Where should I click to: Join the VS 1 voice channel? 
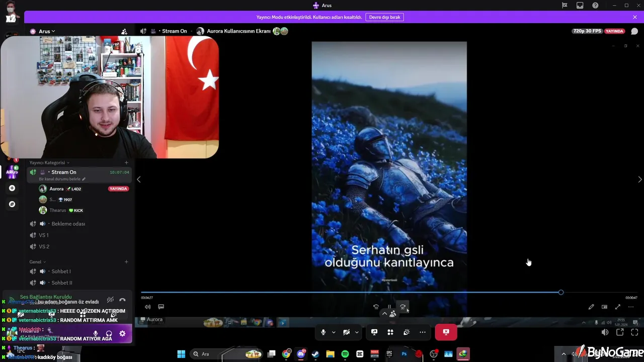tap(79, 235)
